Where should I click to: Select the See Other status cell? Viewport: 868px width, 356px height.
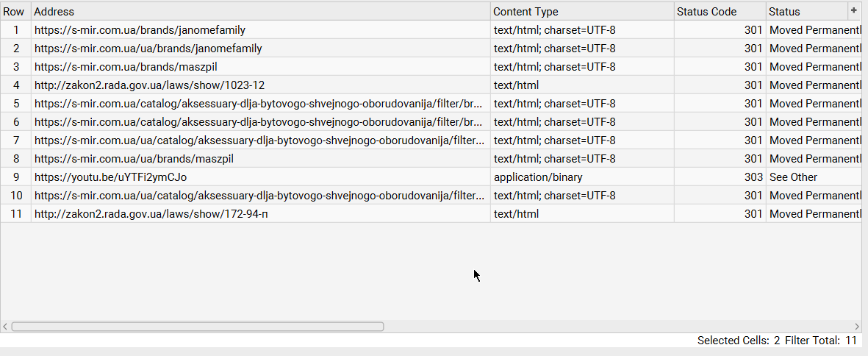pyautogui.click(x=794, y=177)
